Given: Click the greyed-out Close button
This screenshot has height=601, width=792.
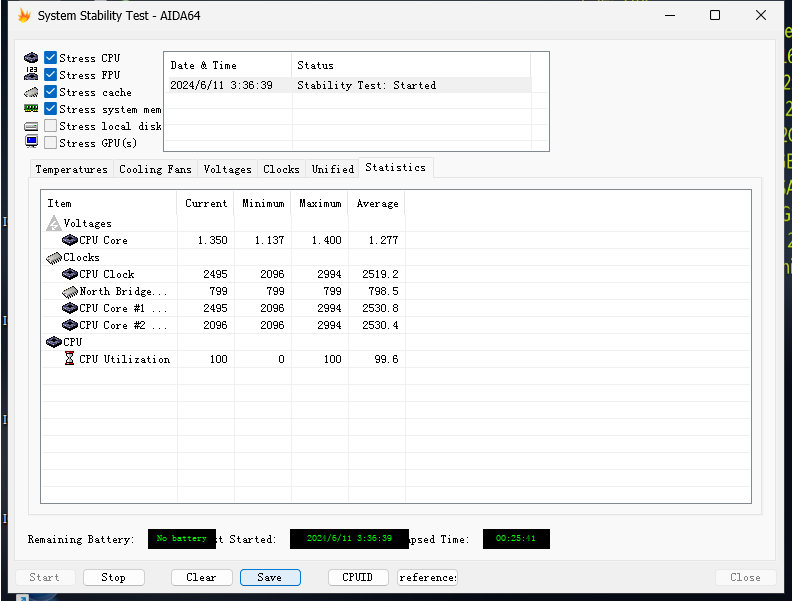Looking at the screenshot, I should (x=746, y=577).
